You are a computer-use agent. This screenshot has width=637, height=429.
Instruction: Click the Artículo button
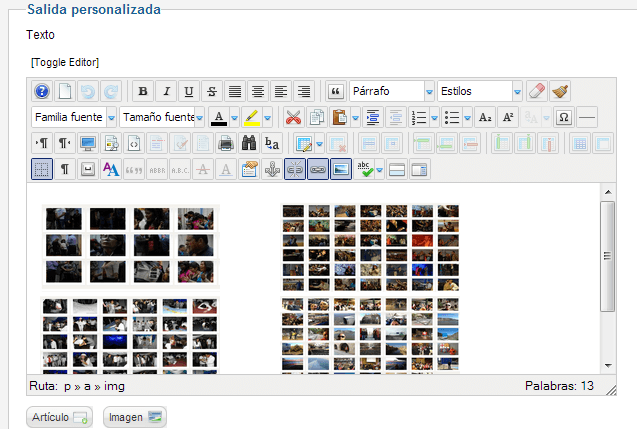59,417
